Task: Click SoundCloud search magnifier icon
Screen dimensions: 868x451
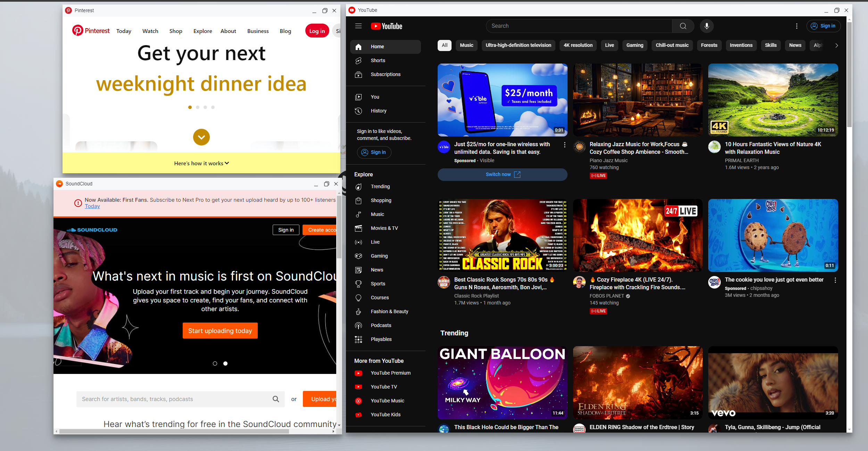Action: pyautogui.click(x=276, y=399)
